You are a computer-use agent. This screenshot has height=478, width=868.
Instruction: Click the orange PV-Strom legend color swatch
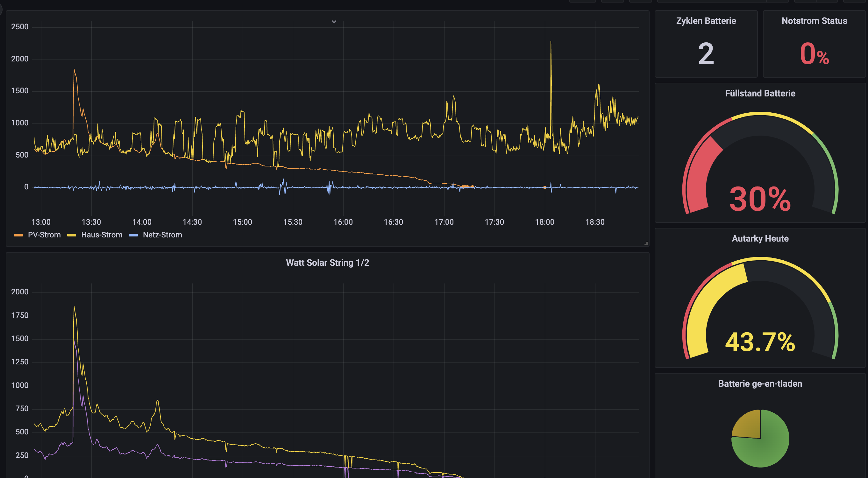point(18,235)
